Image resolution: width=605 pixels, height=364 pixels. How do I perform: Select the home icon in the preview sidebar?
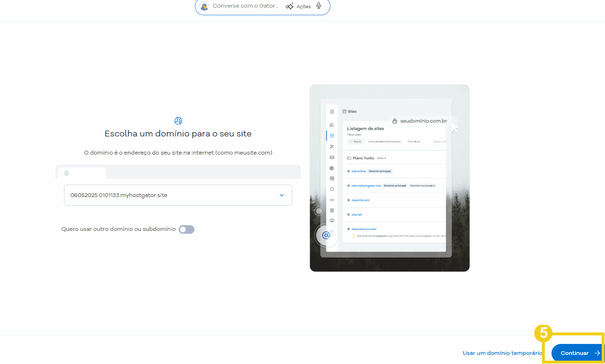(331, 125)
